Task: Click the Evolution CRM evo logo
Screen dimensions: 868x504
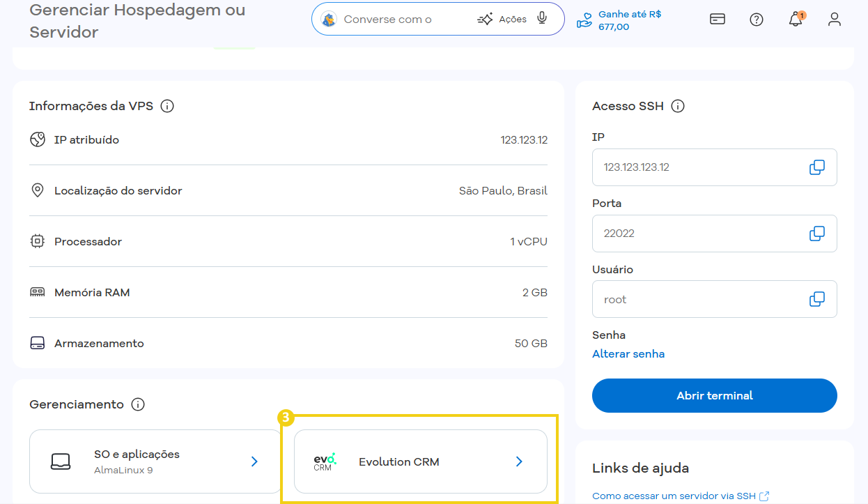Action: [x=325, y=461]
